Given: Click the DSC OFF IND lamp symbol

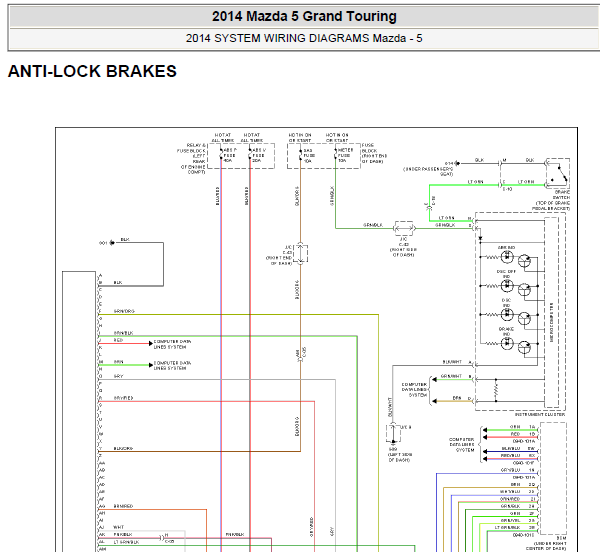Looking at the screenshot, I should 507,285.
